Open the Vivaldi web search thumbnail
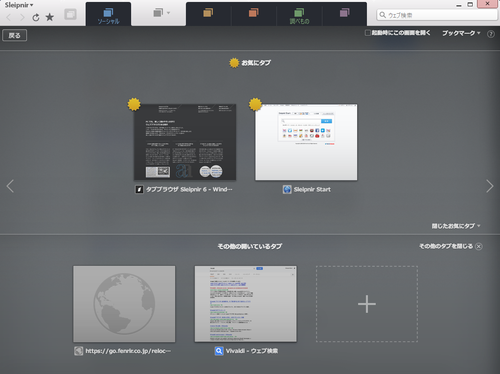Image resolution: width=500 pixels, height=374 pixels. (246, 304)
